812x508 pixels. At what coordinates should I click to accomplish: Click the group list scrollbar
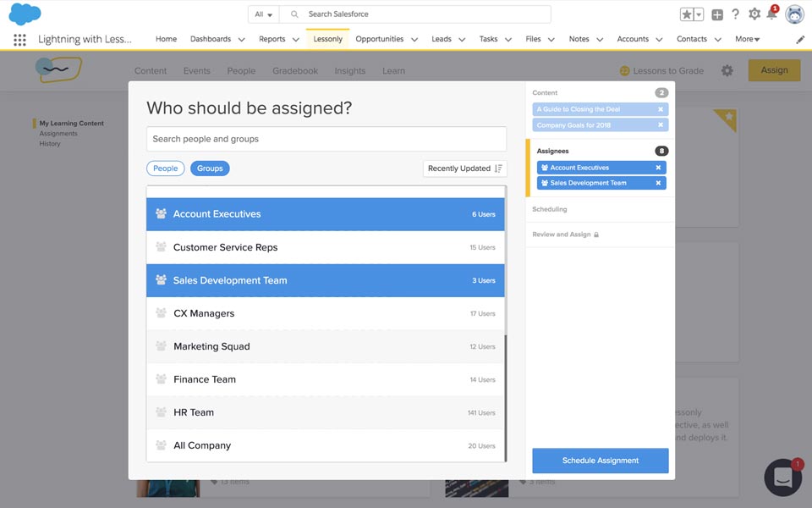pyautogui.click(x=506, y=396)
